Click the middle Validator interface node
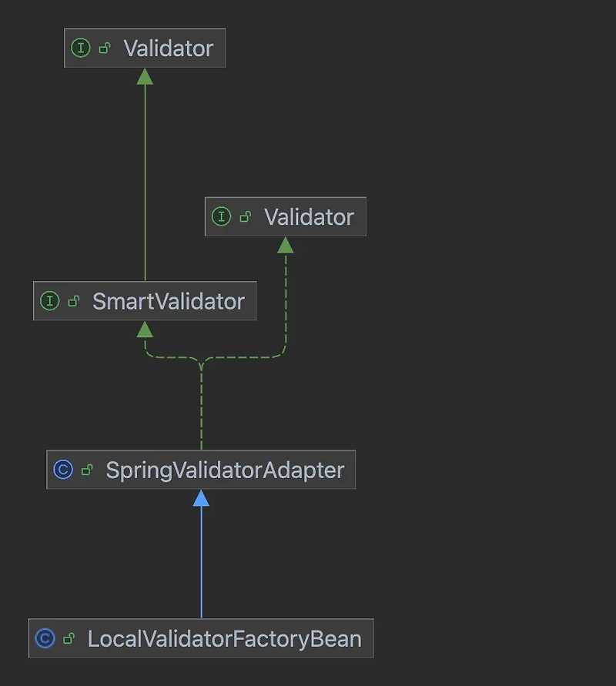The width and height of the screenshot is (616, 686). click(x=284, y=216)
